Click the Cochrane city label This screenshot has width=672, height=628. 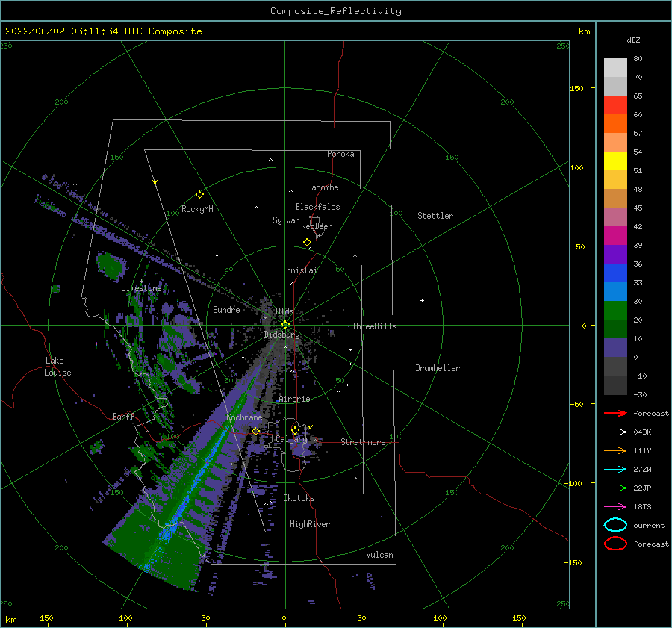[244, 417]
